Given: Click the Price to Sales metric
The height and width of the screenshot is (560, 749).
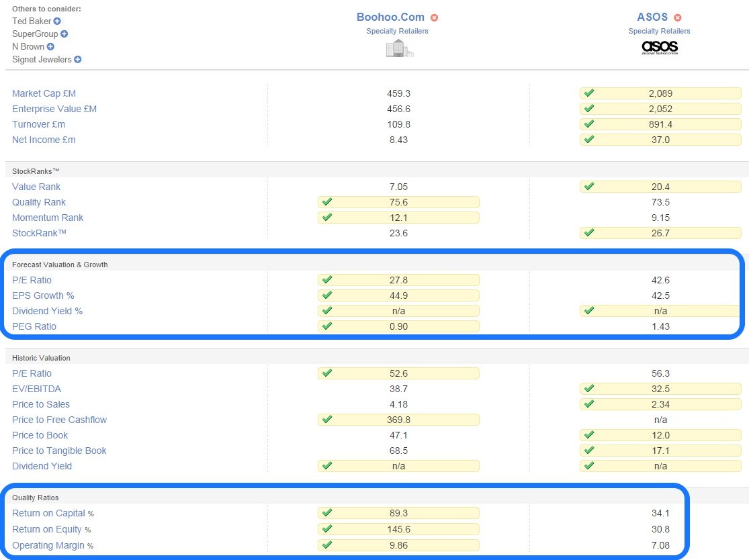Looking at the screenshot, I should point(40,404).
